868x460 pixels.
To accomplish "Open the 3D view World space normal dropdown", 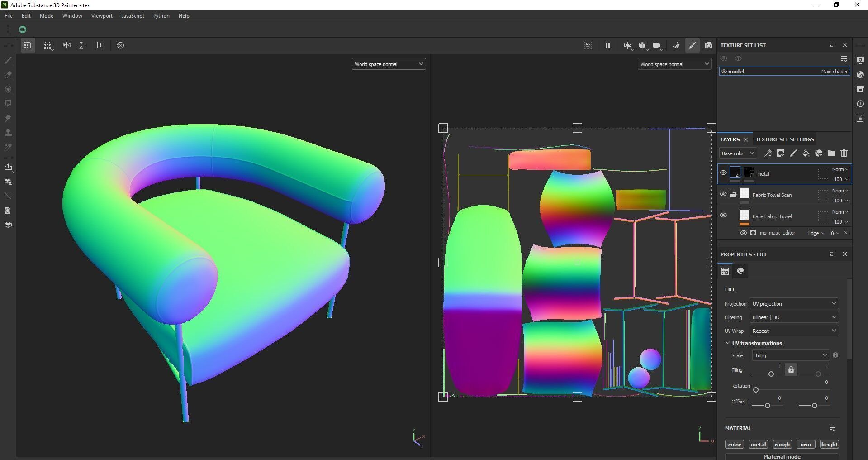I will (389, 64).
